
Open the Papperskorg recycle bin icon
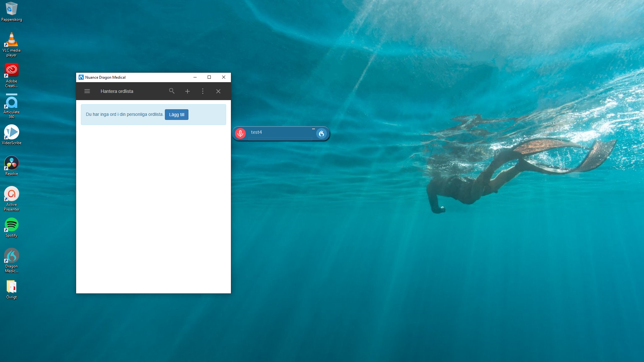pos(12,9)
